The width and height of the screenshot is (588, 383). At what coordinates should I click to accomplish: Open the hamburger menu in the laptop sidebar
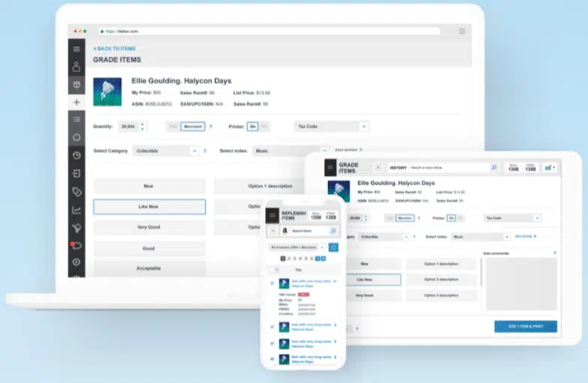point(76,48)
